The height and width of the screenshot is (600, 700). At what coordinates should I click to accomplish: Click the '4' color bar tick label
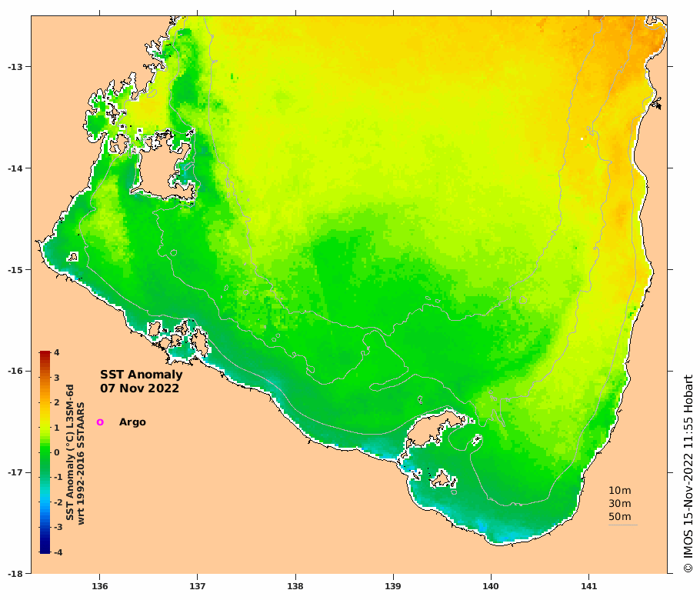(57, 352)
